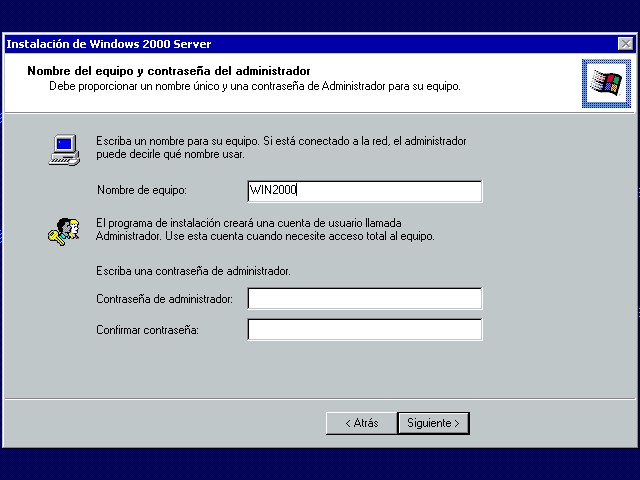The image size is (640, 480).
Task: Click the 'Confirmar contraseña:' label
Action: (147, 330)
